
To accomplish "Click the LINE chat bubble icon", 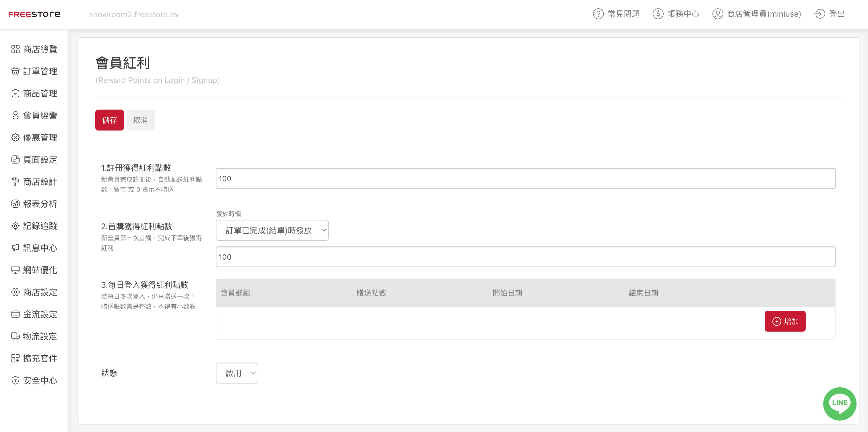I will click(839, 403).
